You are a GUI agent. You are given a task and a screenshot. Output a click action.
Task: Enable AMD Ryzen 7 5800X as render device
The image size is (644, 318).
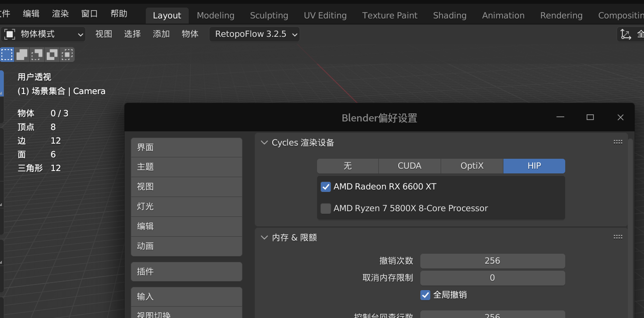pos(326,208)
